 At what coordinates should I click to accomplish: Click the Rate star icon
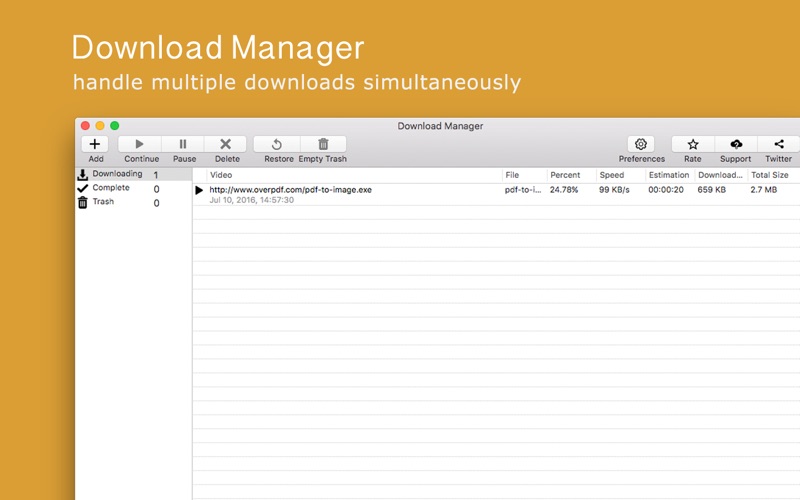[693, 144]
